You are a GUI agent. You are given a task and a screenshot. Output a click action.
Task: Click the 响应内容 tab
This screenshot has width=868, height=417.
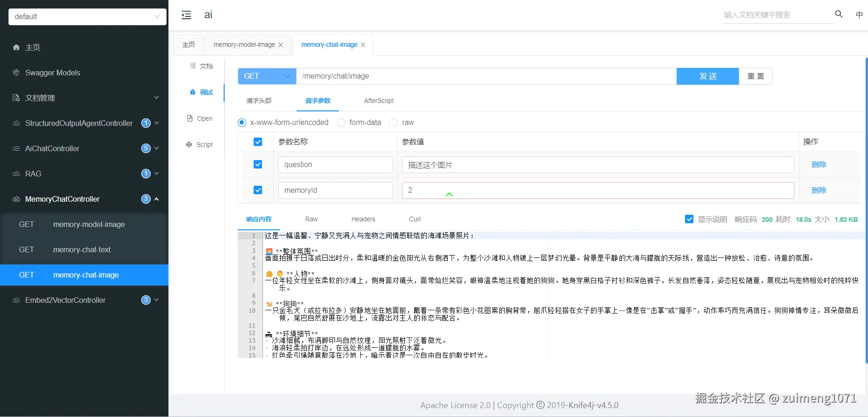259,219
